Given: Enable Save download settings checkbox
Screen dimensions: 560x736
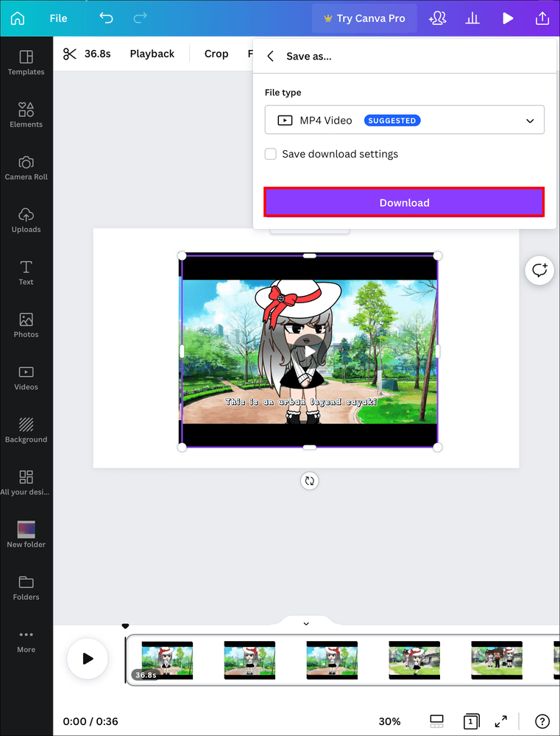Looking at the screenshot, I should point(271,154).
